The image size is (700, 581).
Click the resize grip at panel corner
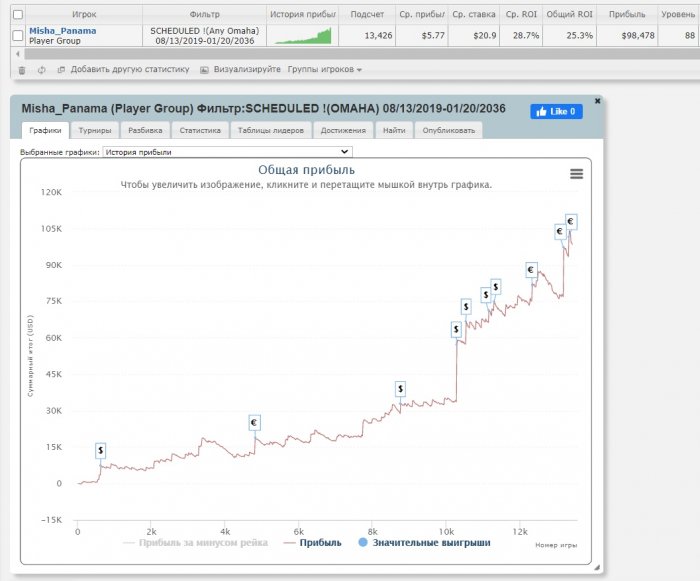click(x=597, y=568)
